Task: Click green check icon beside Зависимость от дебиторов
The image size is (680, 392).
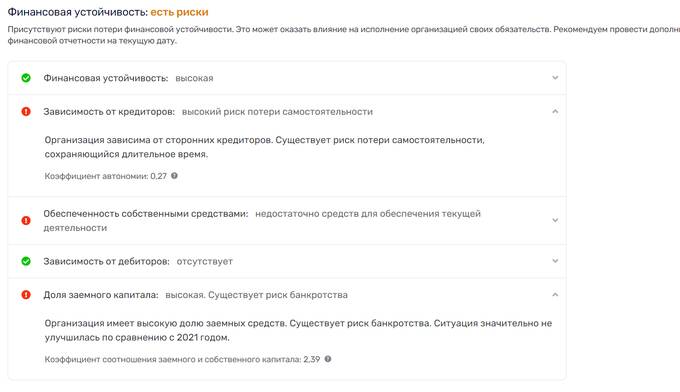Action: (26, 261)
